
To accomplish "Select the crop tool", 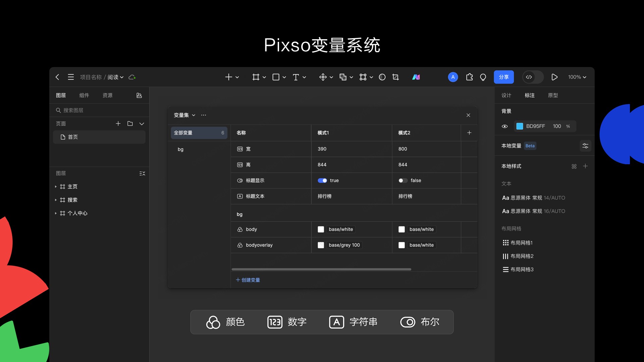I will [x=396, y=77].
